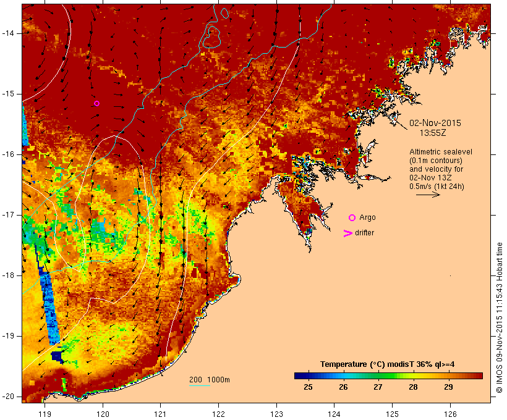This screenshot has height=420, width=507.
Task: Click the 'Altimetric sealevel' caption line
Action: click(x=441, y=152)
